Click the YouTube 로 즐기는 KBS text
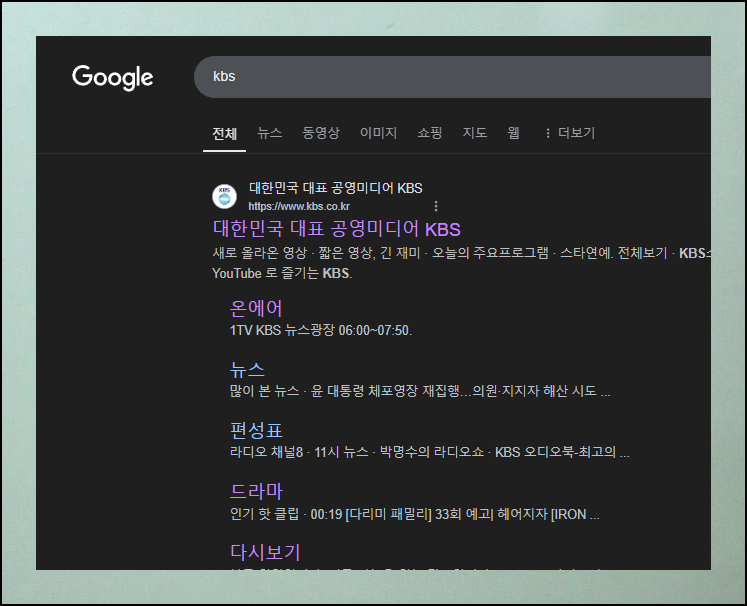Viewport: 747px width, 606px height. [x=282, y=273]
